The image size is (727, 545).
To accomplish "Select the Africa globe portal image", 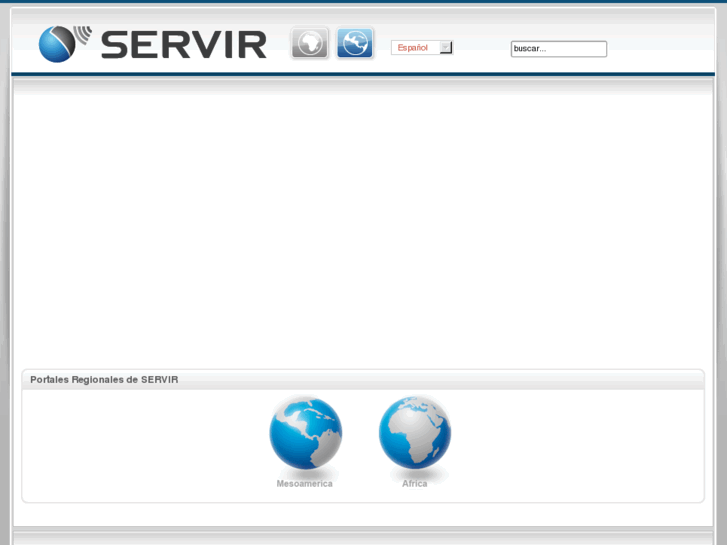I will click(415, 432).
